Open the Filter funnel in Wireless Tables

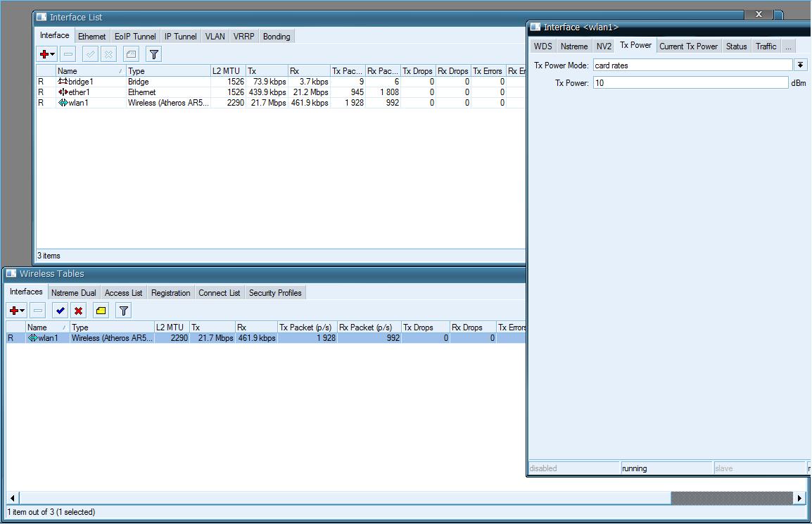click(x=124, y=311)
